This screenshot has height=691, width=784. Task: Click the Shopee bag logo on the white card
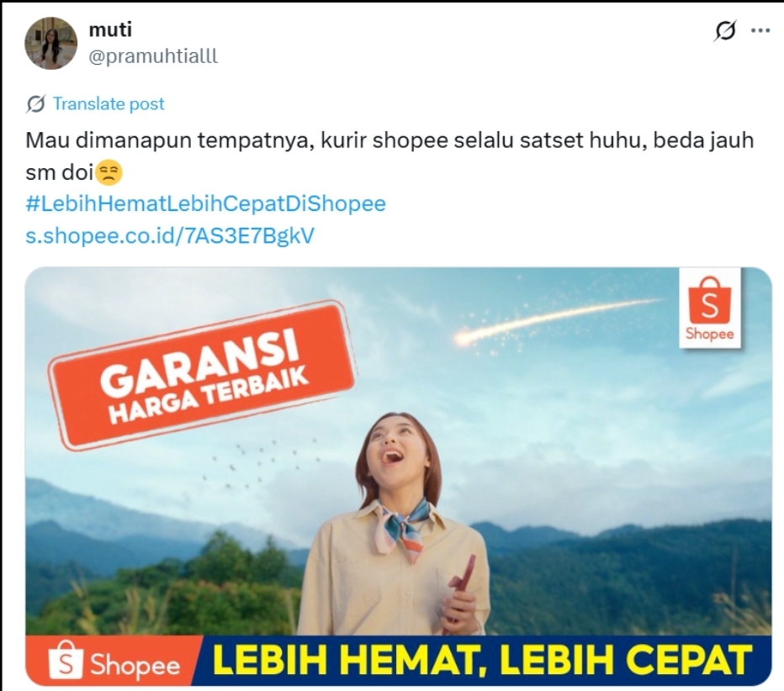pos(709,299)
